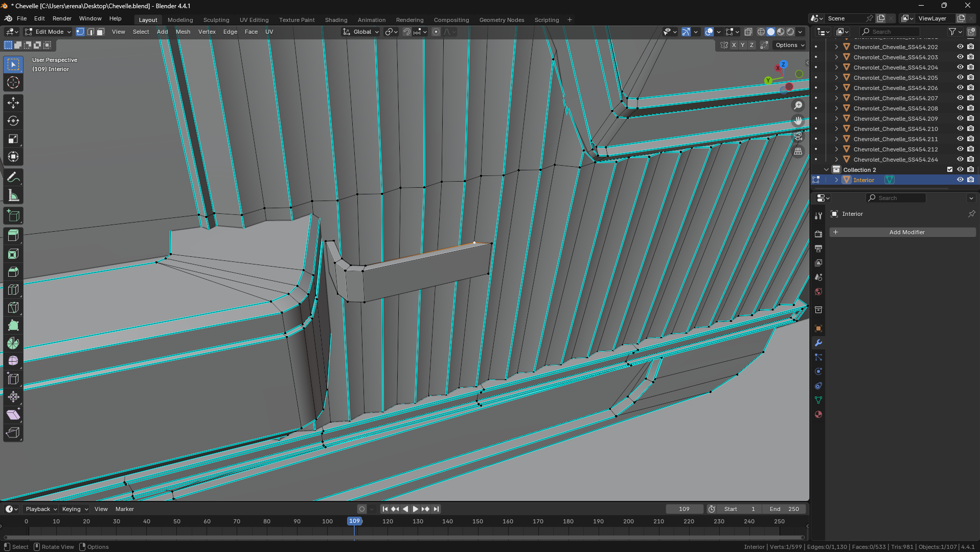Toggle X-ray display mode

pos(748,32)
